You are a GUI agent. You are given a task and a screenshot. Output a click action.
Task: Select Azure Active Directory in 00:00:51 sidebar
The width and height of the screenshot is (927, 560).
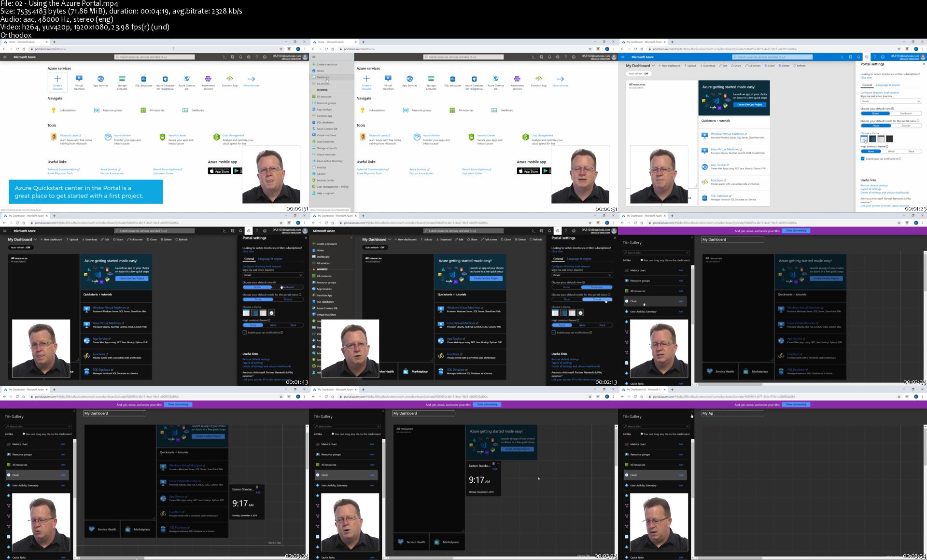332,161
